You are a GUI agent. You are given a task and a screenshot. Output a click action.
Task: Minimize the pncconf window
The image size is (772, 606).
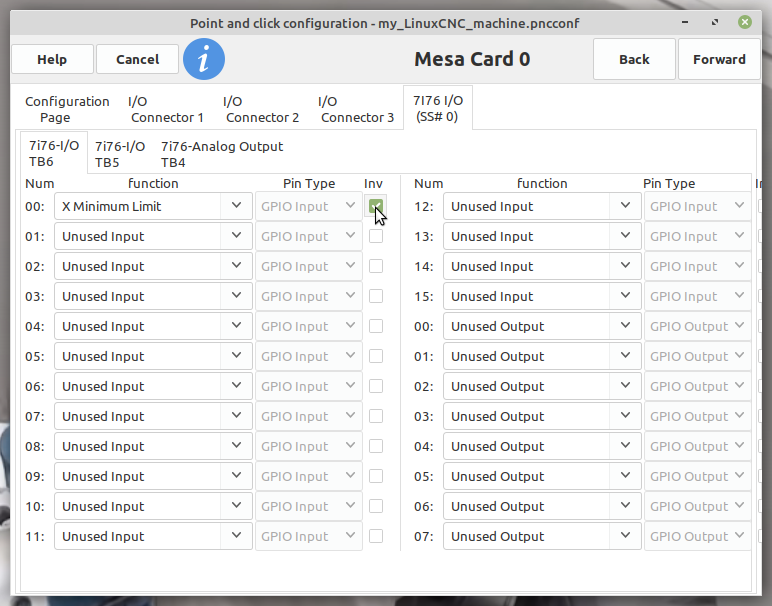tap(685, 22)
